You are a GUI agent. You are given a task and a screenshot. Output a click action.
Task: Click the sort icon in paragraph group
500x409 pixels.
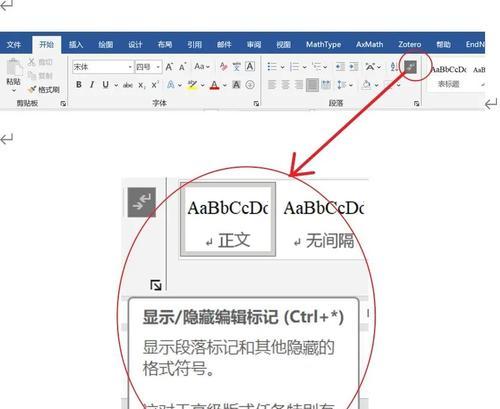[394, 67]
